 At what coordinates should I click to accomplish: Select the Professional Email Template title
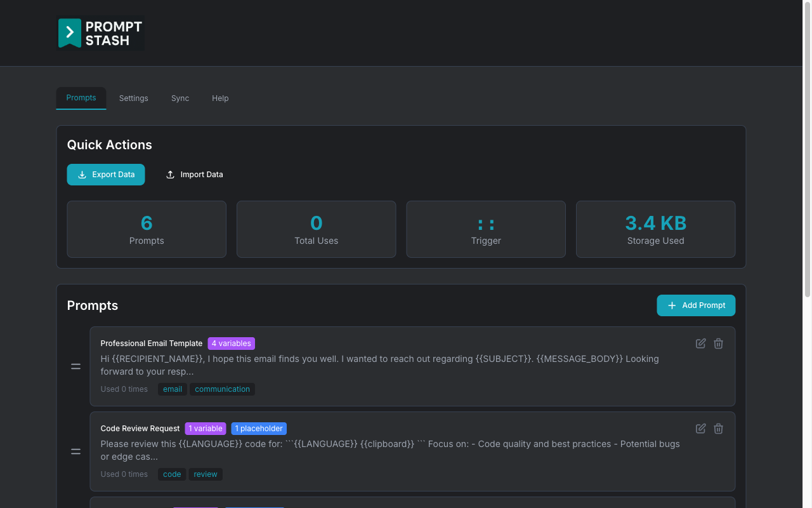point(152,344)
